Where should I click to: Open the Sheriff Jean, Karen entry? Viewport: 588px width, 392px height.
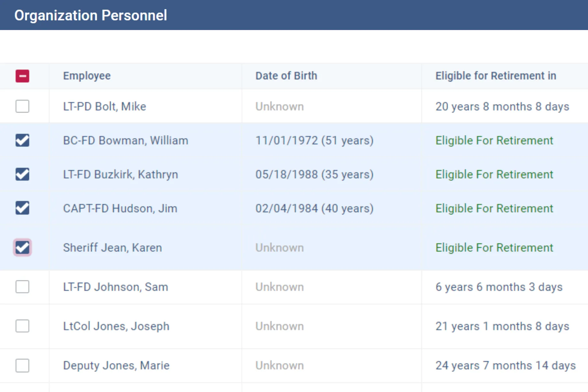point(112,248)
